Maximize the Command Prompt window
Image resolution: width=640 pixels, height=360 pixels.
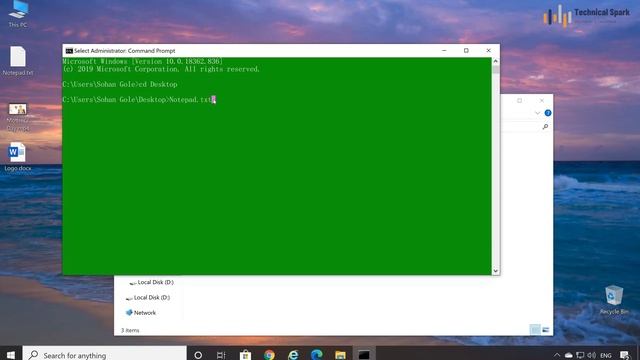(466, 51)
